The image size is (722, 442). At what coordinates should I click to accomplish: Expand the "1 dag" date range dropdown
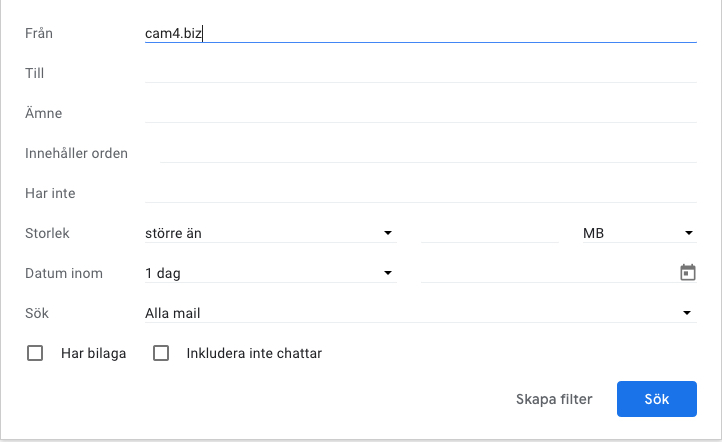tap(269, 273)
